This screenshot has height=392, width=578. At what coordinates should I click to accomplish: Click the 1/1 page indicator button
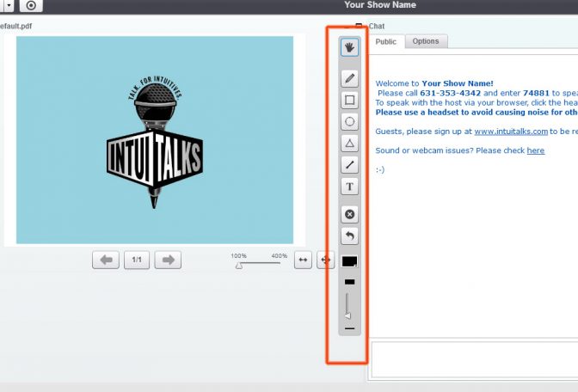[137, 260]
